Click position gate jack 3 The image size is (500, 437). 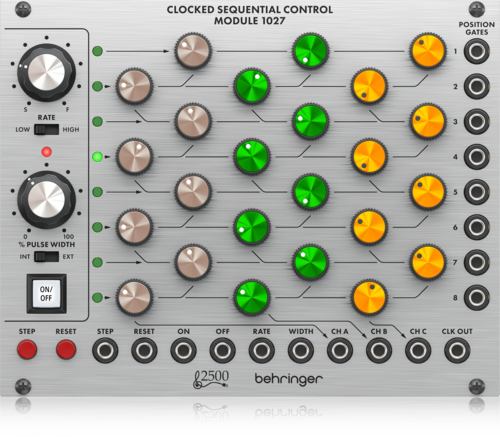(x=477, y=121)
